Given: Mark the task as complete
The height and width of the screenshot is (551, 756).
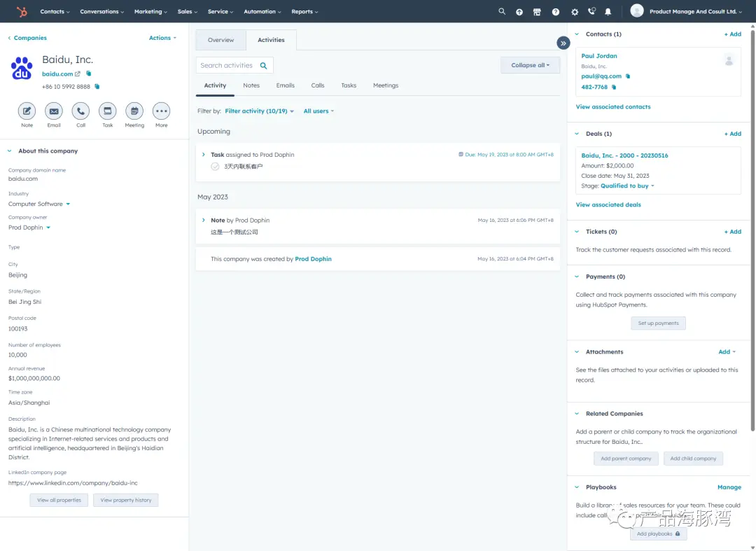Looking at the screenshot, I should point(215,167).
